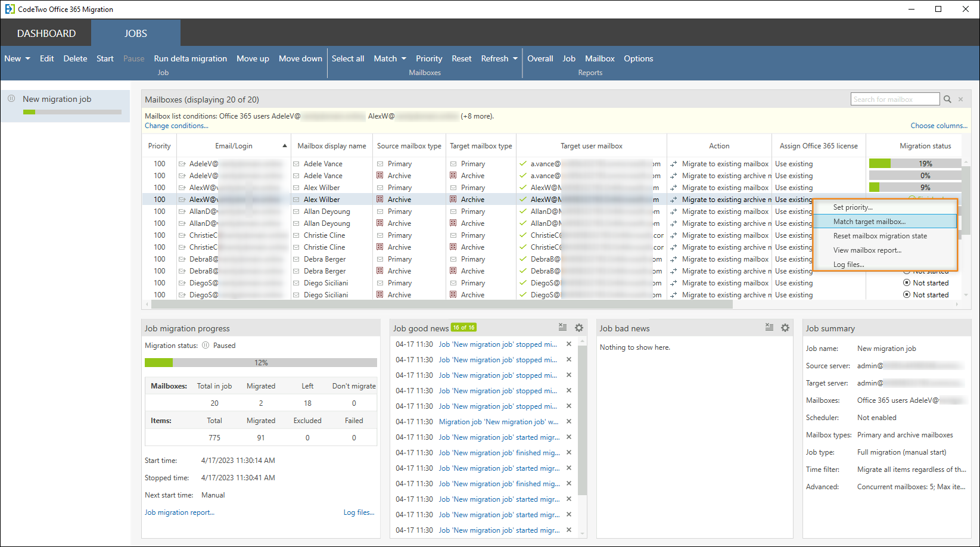Click the Christie Cline Archive row display name

[324, 247]
